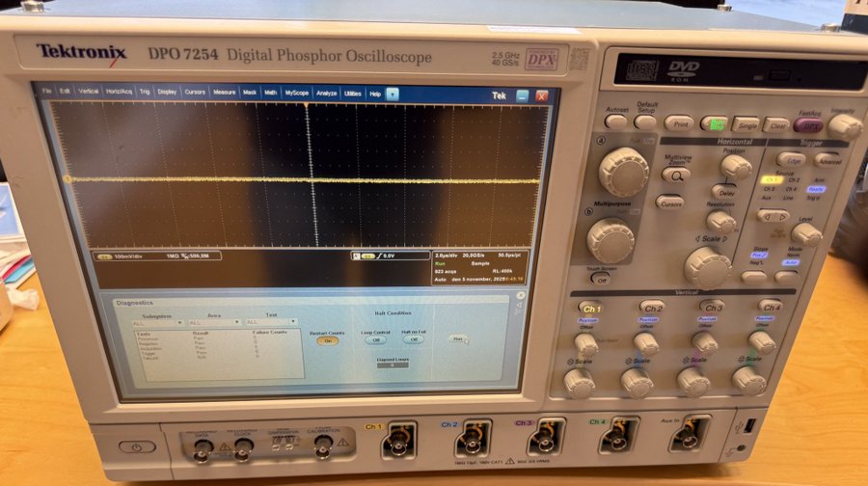Open the Subsystem dropdown in Diagnostics
This screenshot has height=486, width=868.
click(x=156, y=323)
